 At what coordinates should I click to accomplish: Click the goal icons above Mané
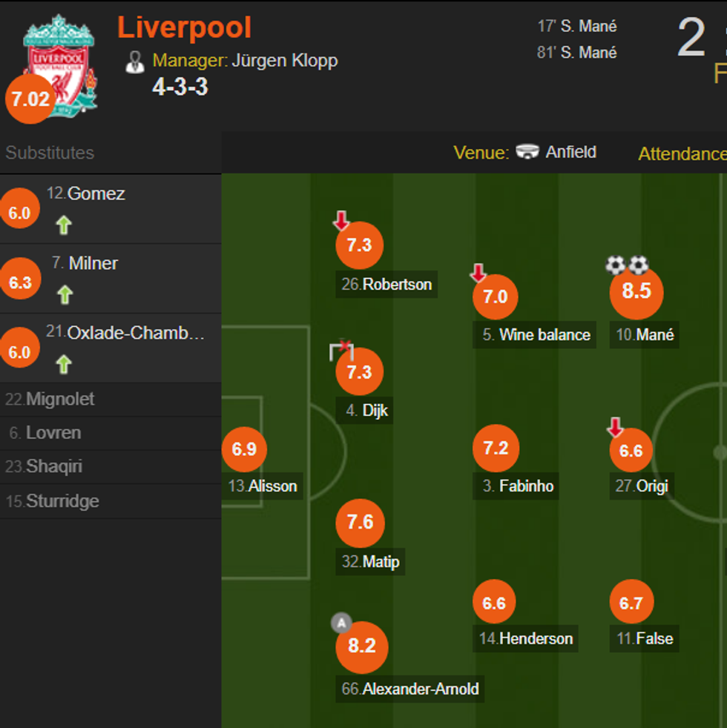(627, 265)
